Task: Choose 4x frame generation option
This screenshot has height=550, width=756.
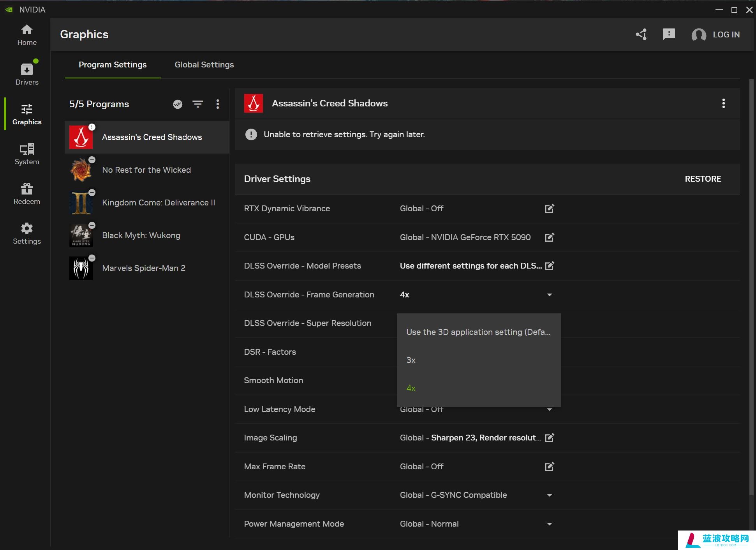Action: pyautogui.click(x=479, y=388)
